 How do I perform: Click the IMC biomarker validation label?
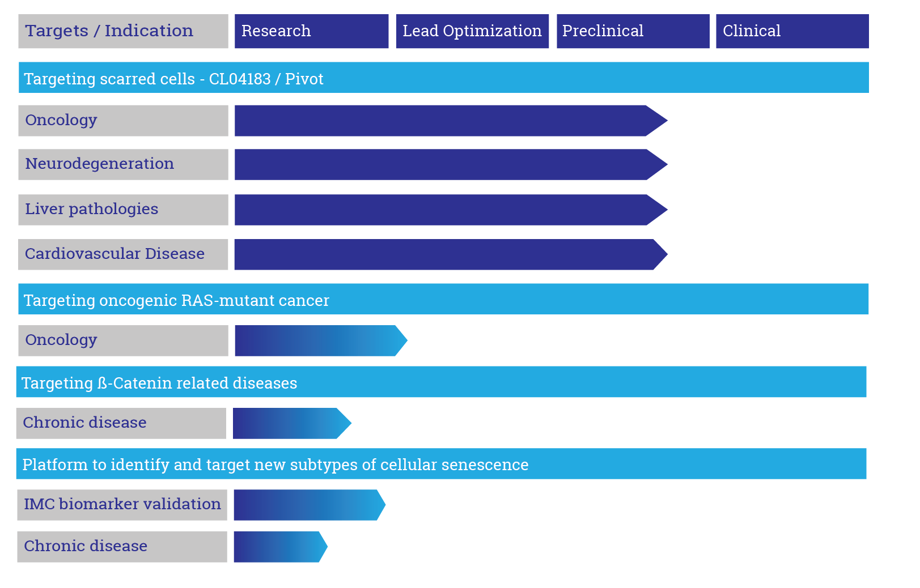(x=122, y=505)
